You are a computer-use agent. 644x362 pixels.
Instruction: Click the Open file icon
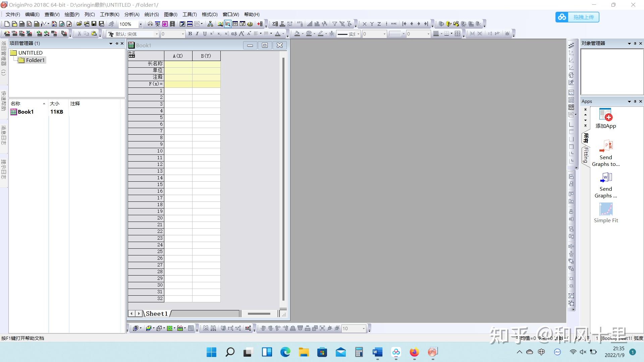tap(79, 24)
